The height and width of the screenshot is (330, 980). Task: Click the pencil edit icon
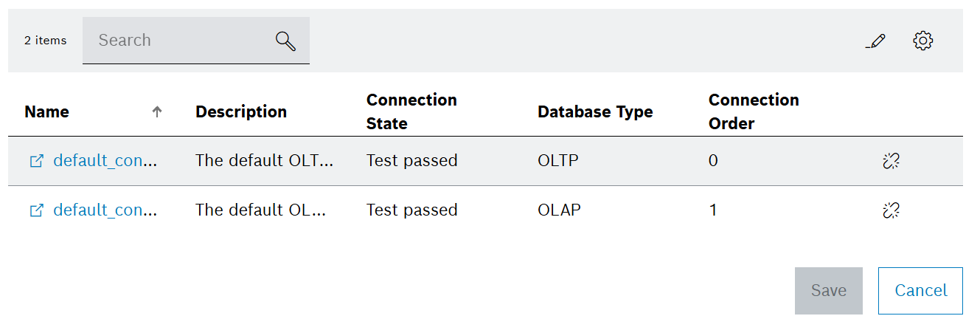click(875, 41)
